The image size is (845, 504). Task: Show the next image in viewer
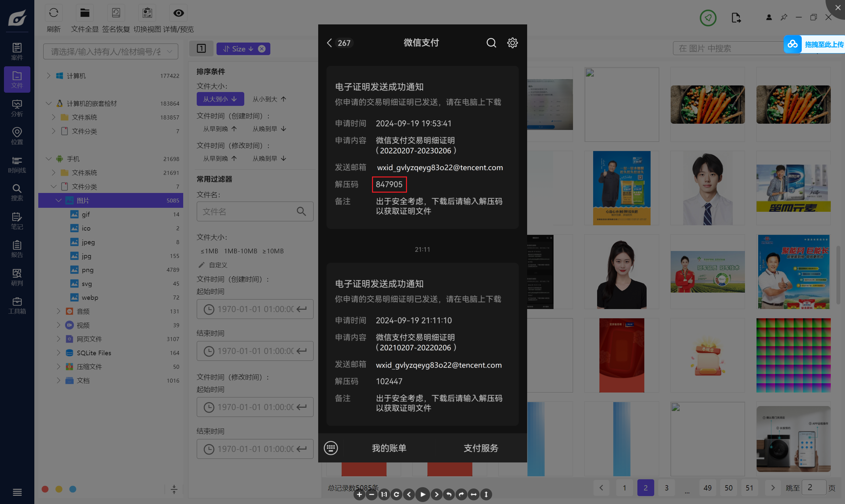click(x=437, y=494)
